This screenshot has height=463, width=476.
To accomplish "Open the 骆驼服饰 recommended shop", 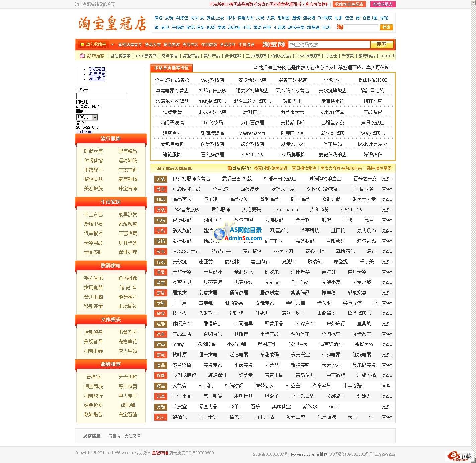I will pyautogui.click(x=172, y=155).
